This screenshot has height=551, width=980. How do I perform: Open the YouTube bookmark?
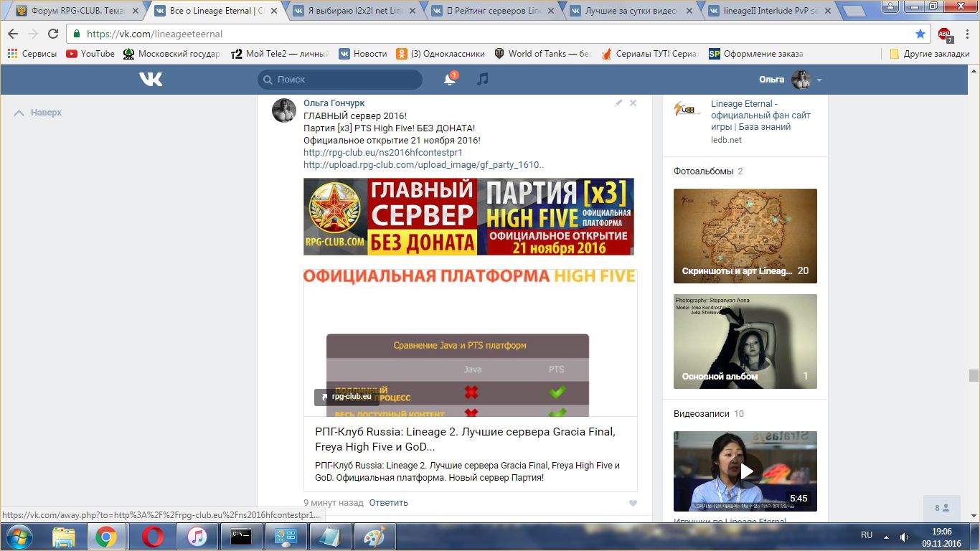(90, 54)
